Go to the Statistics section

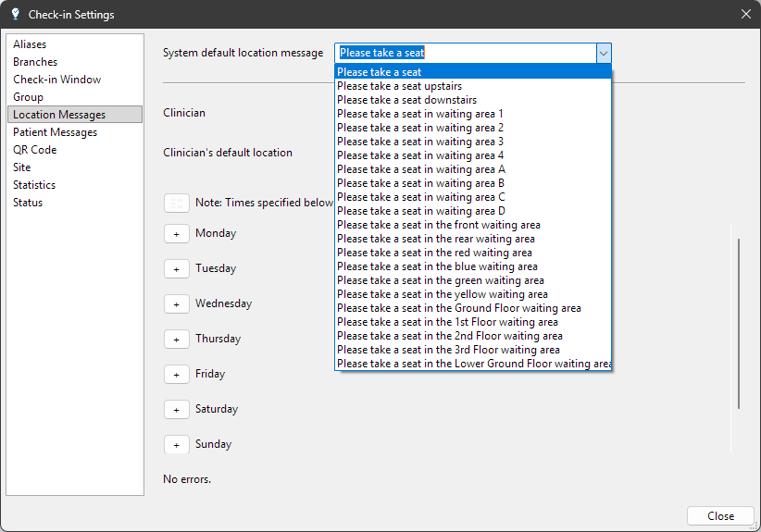[x=34, y=185]
